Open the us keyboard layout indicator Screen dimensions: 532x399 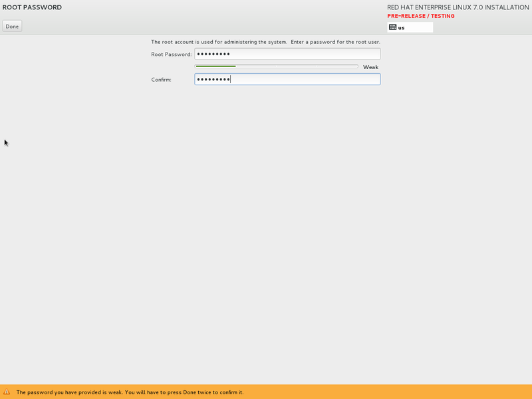410,27
